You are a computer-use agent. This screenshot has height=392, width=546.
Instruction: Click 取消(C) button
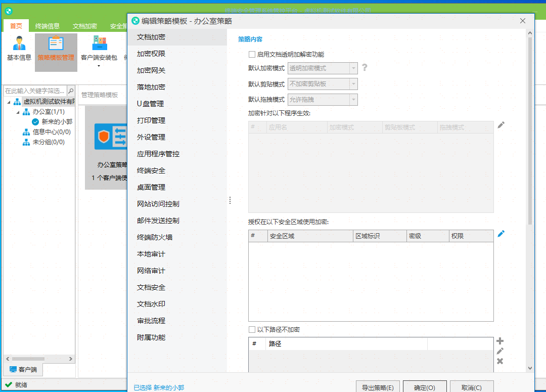472,387
